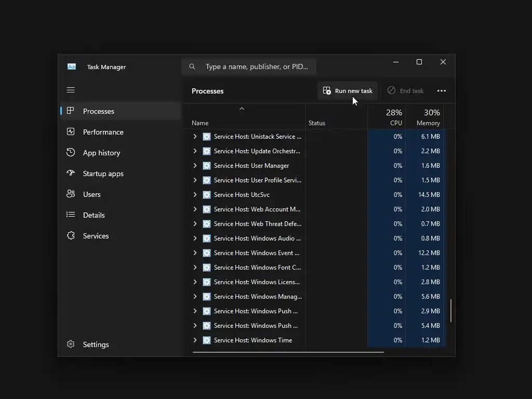This screenshot has width=532, height=399.
Task: Select the Service Host: Windows Audio row
Action: (314, 238)
